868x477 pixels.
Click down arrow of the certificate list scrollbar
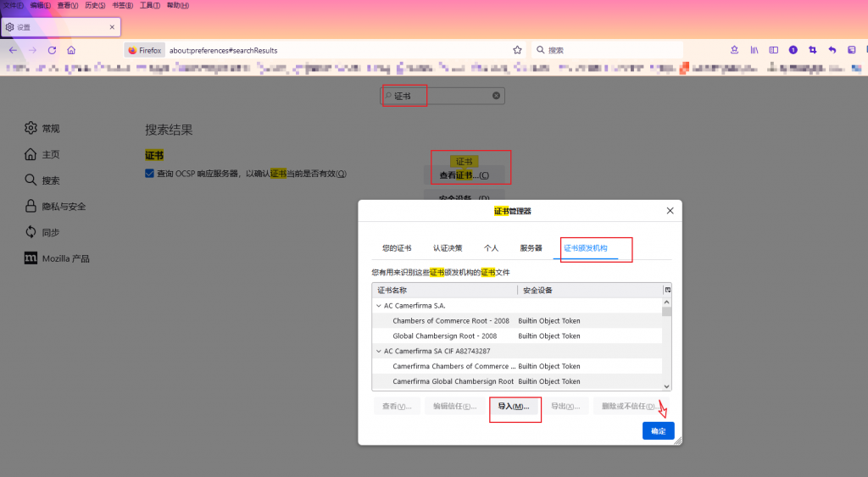[666, 386]
